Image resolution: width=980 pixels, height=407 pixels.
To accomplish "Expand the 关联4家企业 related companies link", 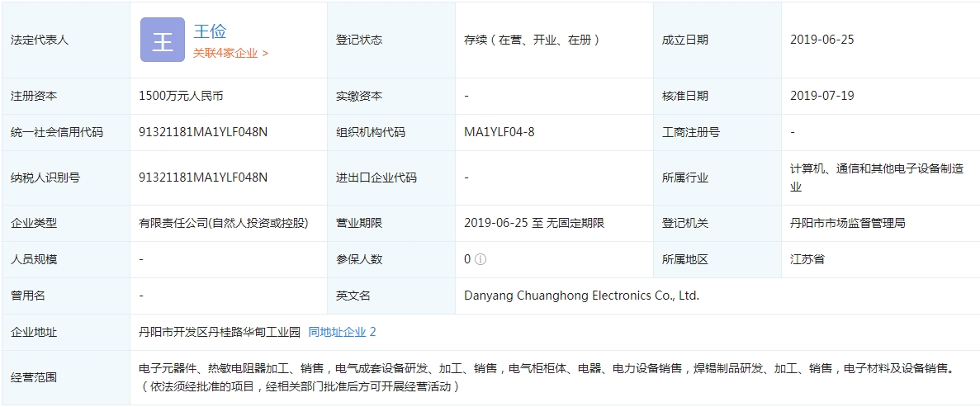I will point(230,53).
